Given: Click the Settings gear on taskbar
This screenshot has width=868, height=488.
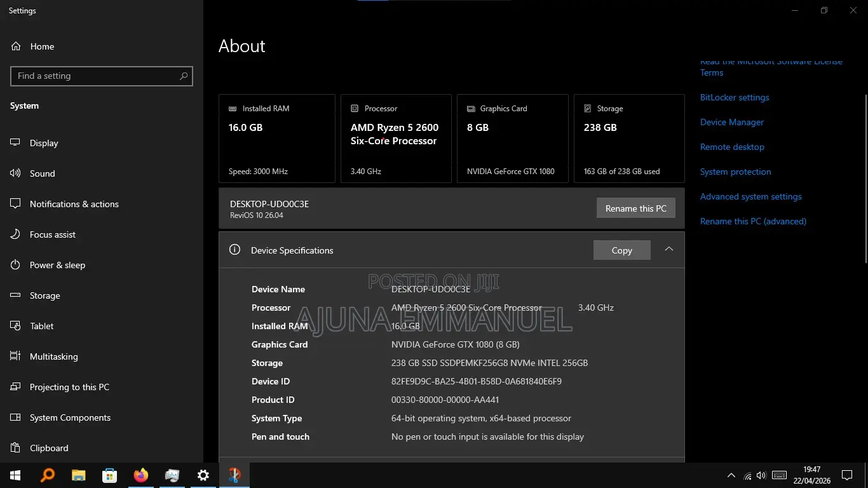Looking at the screenshot, I should pos(203,475).
